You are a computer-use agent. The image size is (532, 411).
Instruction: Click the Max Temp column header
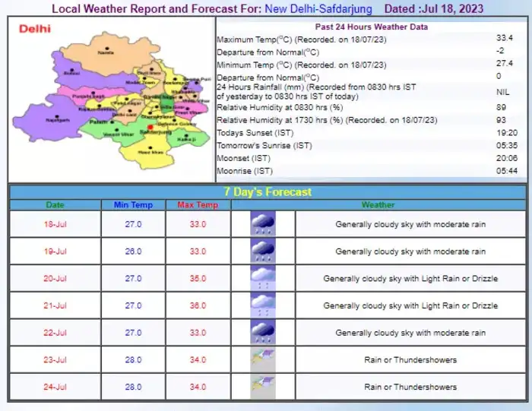pyautogui.click(x=198, y=205)
